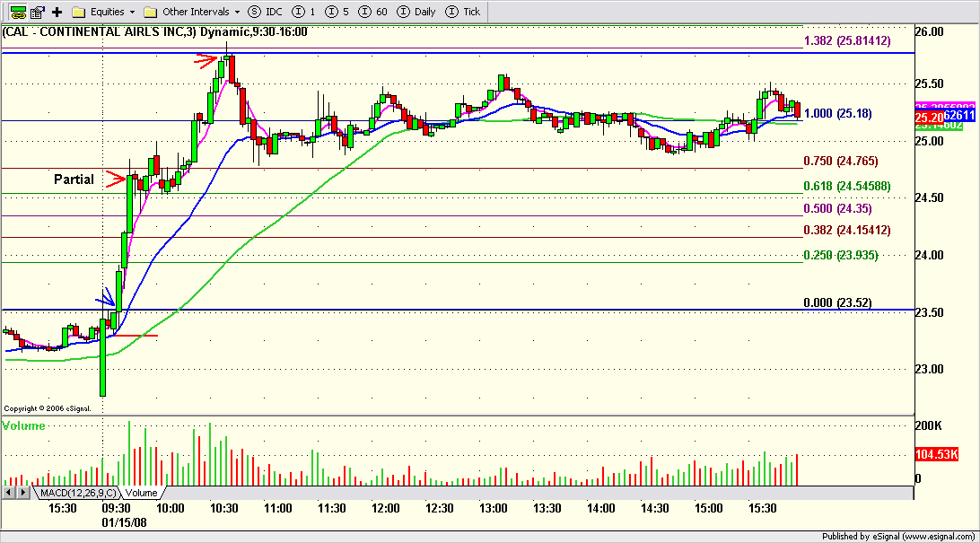The image size is (980, 543).
Task: Click the Published by eSignal status text
Action: pyautogui.click(x=898, y=536)
